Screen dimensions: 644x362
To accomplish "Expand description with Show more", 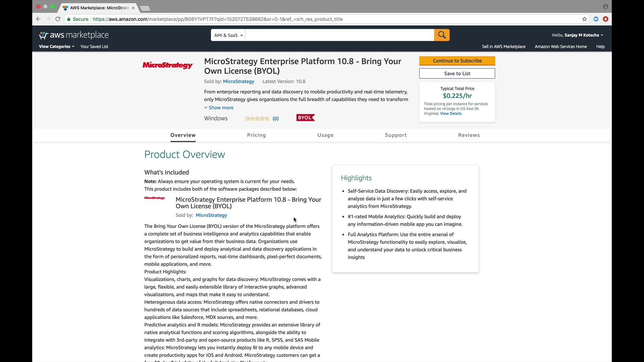I will point(219,108).
